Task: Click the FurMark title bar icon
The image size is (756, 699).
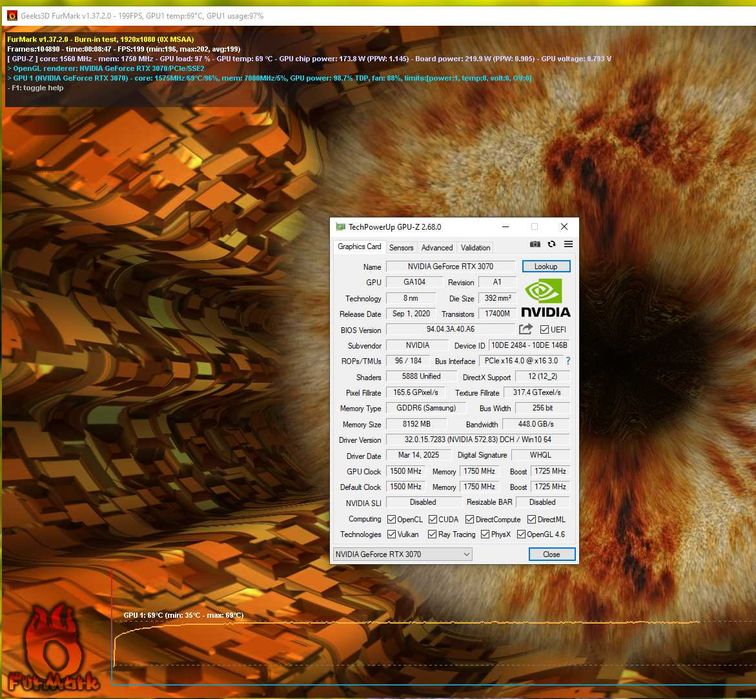Action: (12, 16)
